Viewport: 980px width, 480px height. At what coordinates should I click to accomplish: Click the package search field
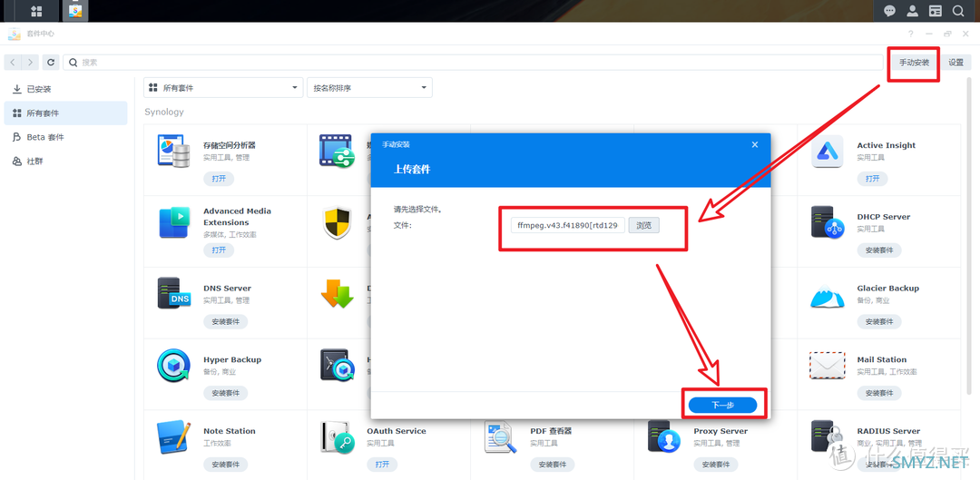[x=473, y=63]
